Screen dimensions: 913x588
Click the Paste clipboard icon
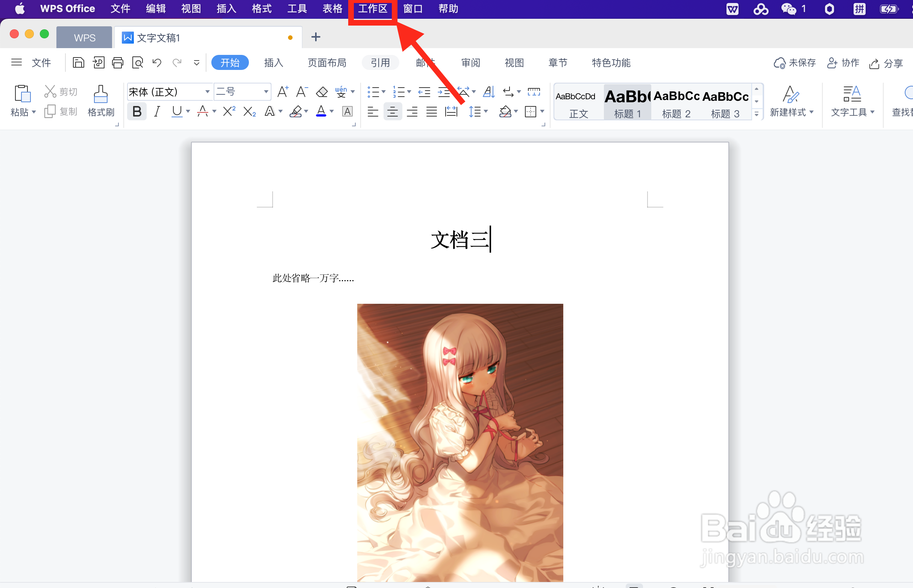23,93
